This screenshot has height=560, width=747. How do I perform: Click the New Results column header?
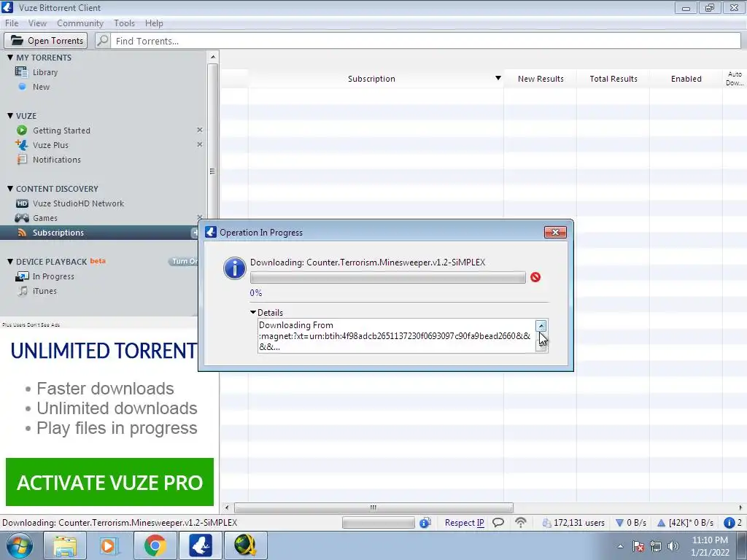point(541,79)
